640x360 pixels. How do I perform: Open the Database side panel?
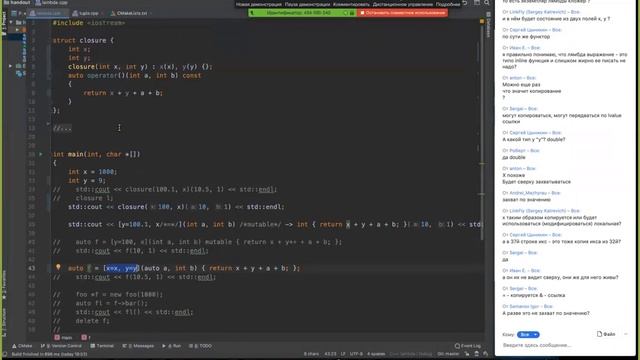488,24
